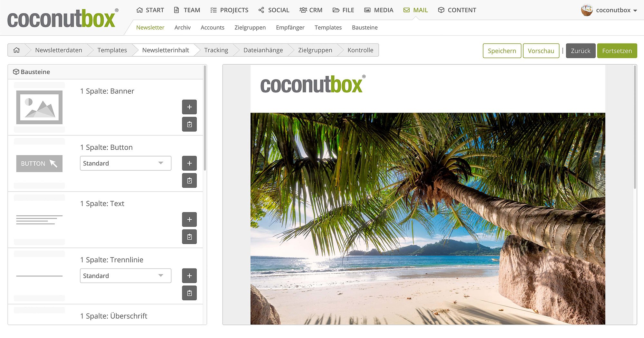Viewport: 644px width, 338px height.
Task: Click the Speichern button
Action: [x=502, y=51]
